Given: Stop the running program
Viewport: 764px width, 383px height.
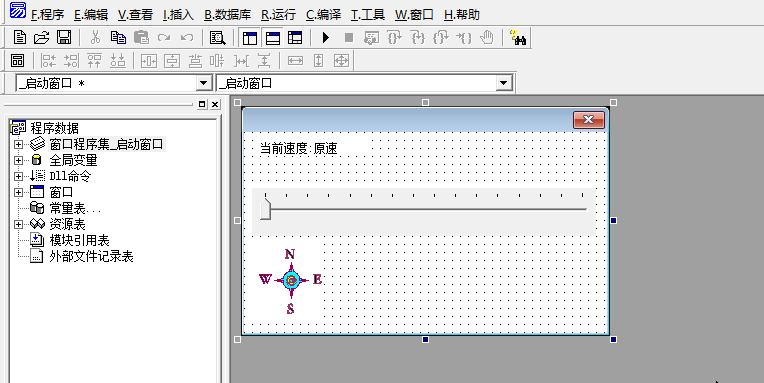Looking at the screenshot, I should pos(349,38).
